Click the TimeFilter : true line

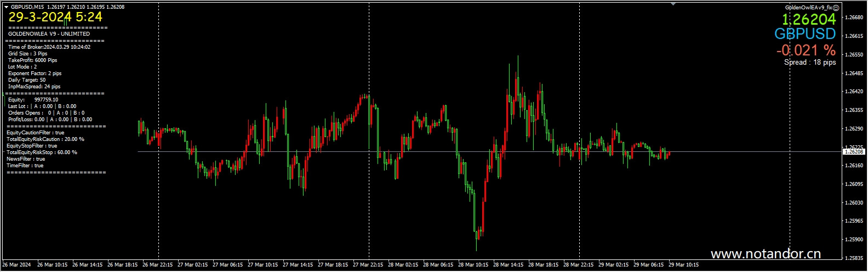click(x=25, y=166)
